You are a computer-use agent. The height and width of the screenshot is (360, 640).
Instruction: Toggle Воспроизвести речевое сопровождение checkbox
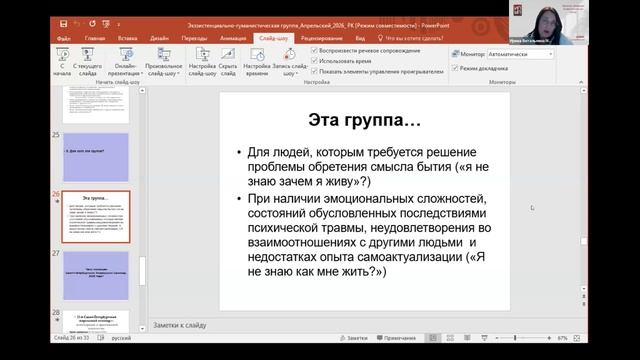coord(314,50)
